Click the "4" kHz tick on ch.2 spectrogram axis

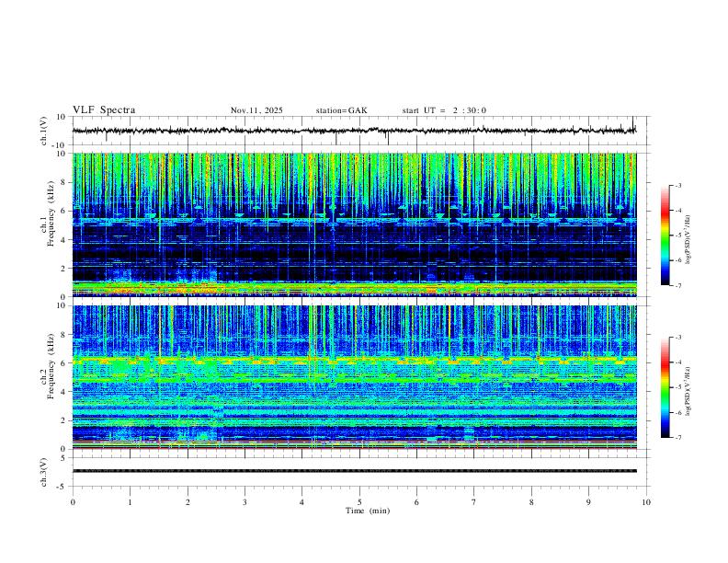(63, 392)
